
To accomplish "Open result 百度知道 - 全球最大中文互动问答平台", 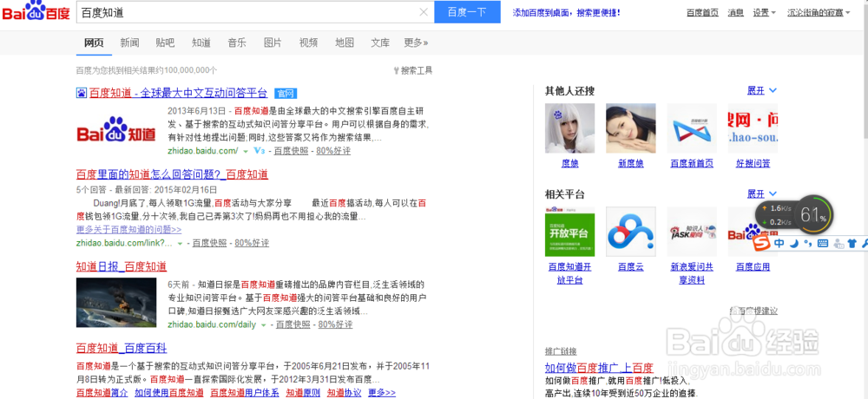I will 178,93.
